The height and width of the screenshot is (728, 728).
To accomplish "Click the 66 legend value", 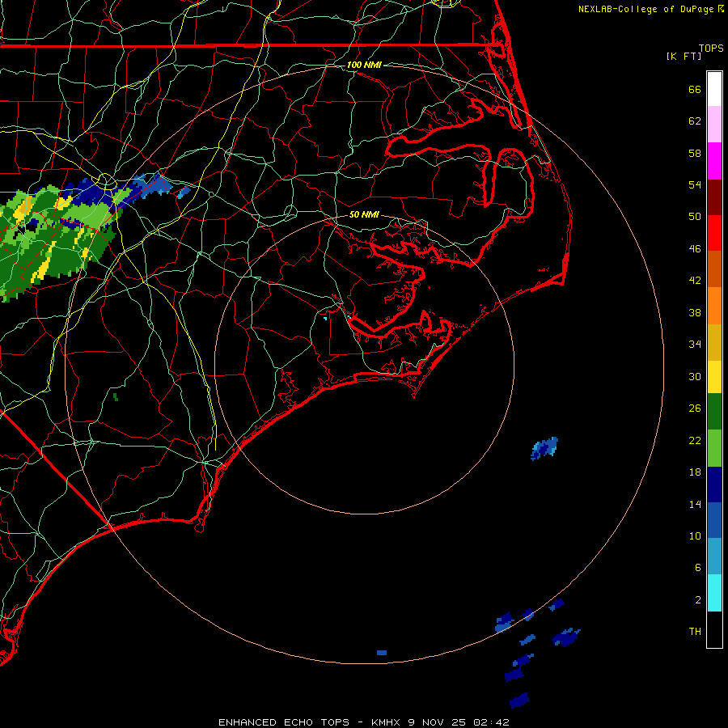I will (695, 89).
